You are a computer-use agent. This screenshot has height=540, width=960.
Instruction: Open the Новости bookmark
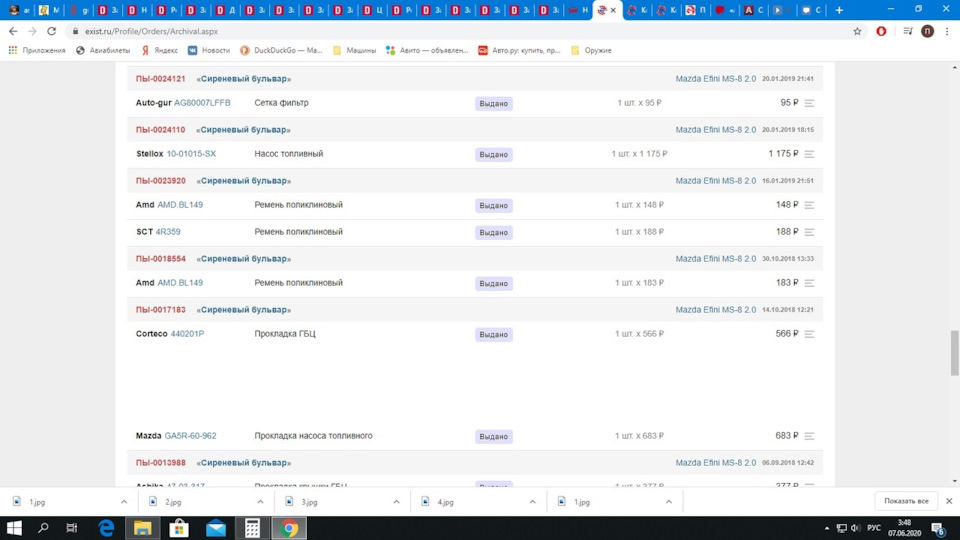point(209,50)
